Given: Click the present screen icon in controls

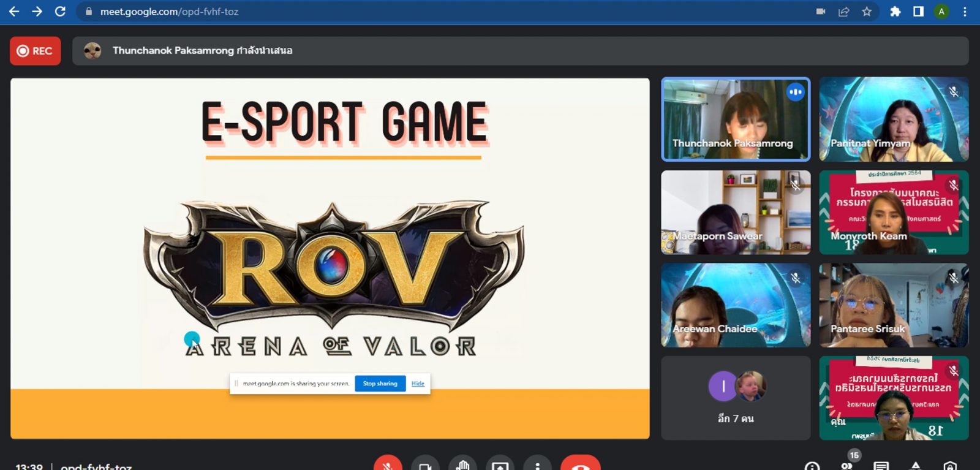Looking at the screenshot, I should point(500,465).
